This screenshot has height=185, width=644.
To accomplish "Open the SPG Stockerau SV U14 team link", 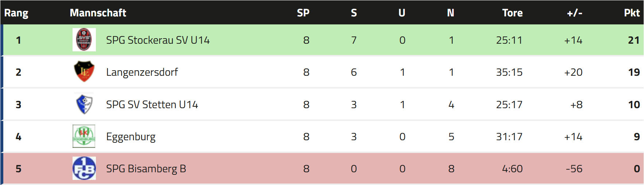I will tap(158, 40).
